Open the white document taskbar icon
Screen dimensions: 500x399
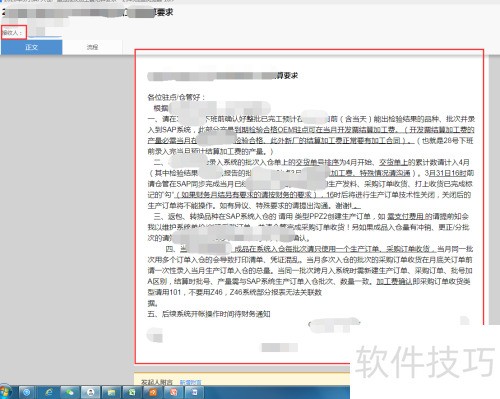click(195, 392)
